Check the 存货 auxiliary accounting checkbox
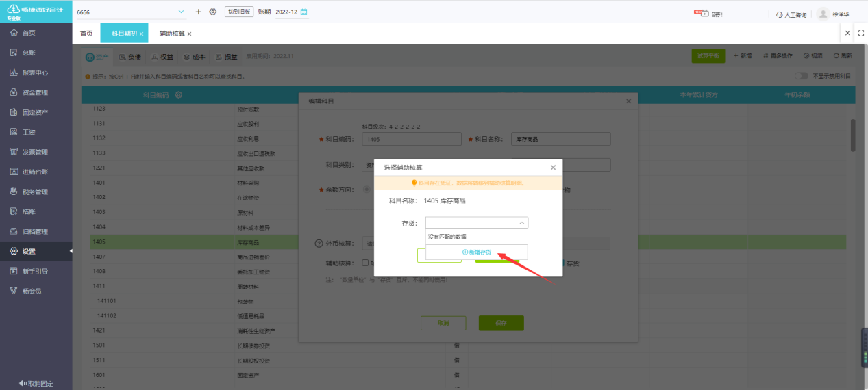868x390 pixels. (x=564, y=263)
